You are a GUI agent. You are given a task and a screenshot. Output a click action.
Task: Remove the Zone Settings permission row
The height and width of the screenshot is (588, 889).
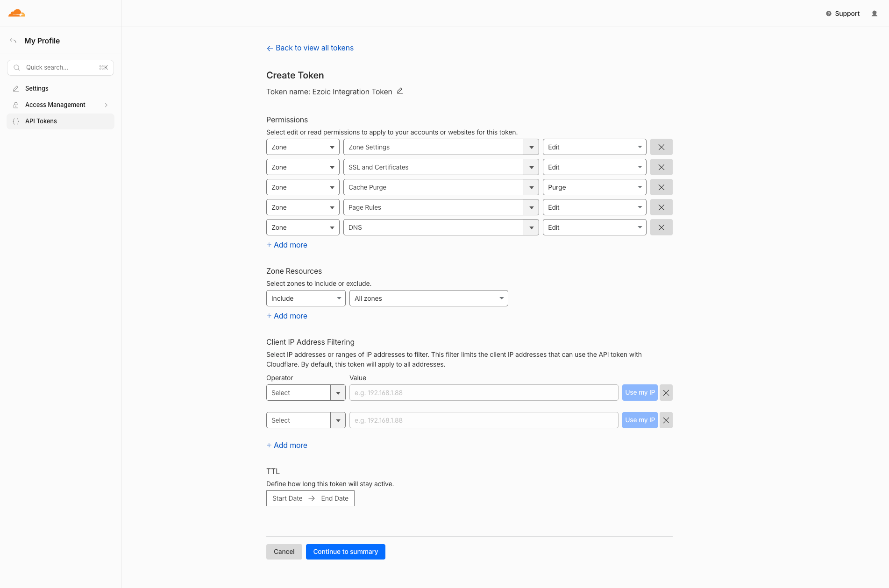point(661,147)
